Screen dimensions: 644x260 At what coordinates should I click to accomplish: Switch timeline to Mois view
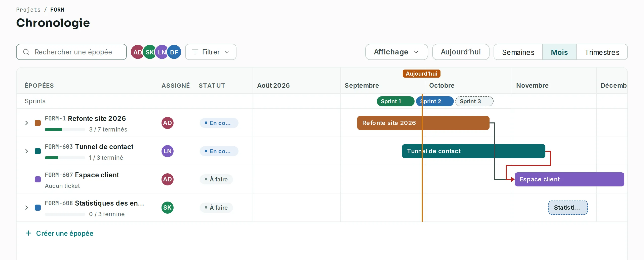(559, 52)
